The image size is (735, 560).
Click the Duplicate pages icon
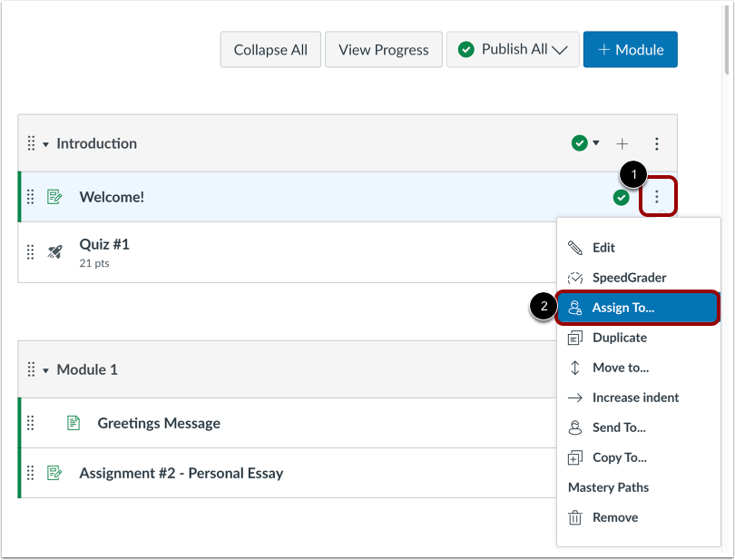point(575,338)
